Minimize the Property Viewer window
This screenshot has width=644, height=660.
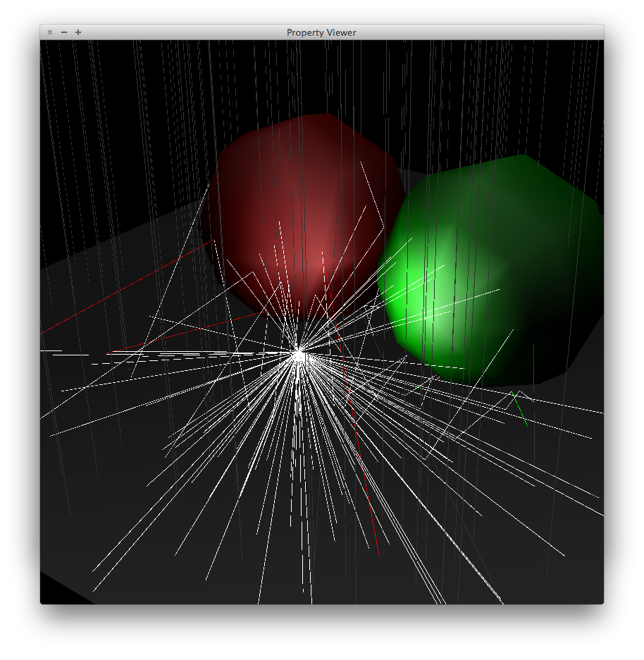[x=64, y=32]
